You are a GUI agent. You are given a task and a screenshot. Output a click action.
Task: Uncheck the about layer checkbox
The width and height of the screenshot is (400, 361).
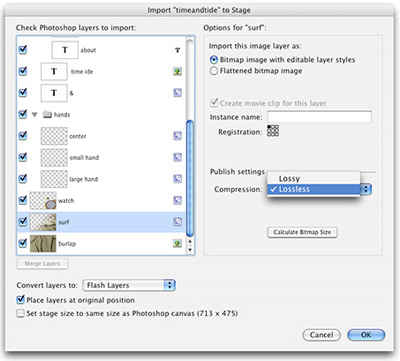(23, 50)
